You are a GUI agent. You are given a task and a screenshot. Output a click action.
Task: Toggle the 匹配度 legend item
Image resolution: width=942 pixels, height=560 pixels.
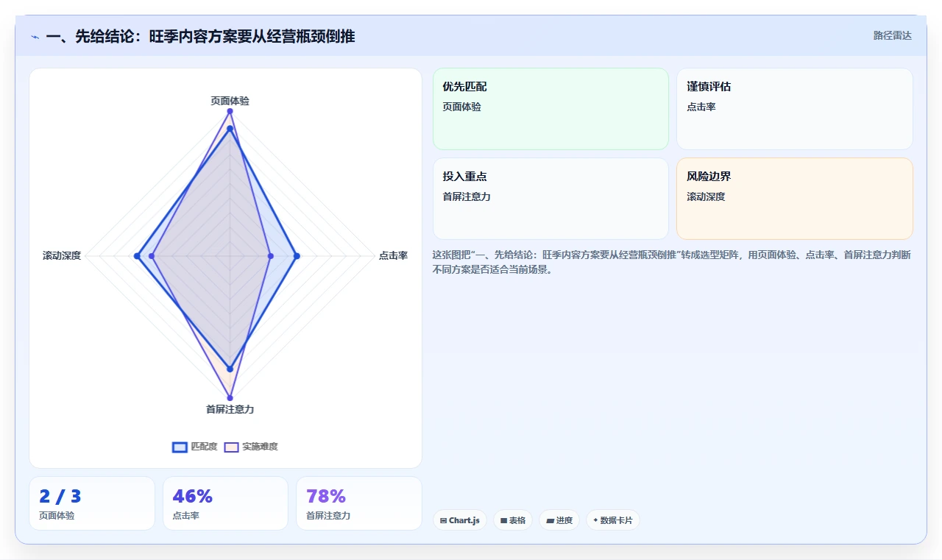(x=195, y=447)
